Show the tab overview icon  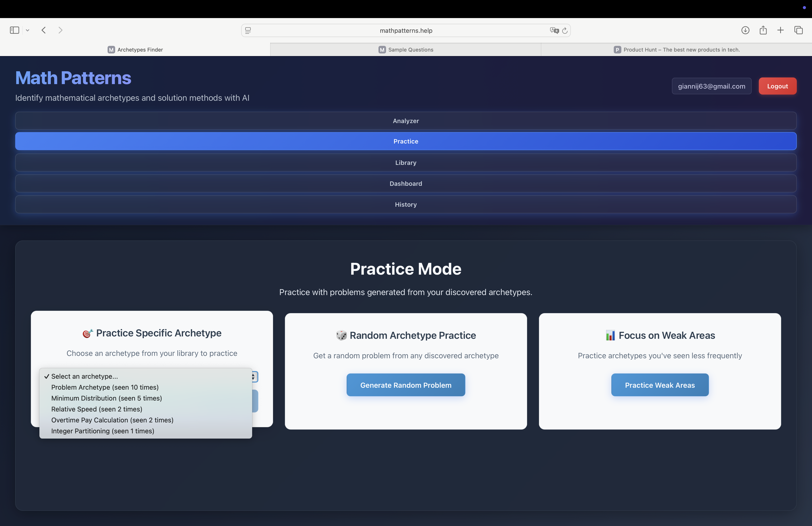(x=798, y=30)
